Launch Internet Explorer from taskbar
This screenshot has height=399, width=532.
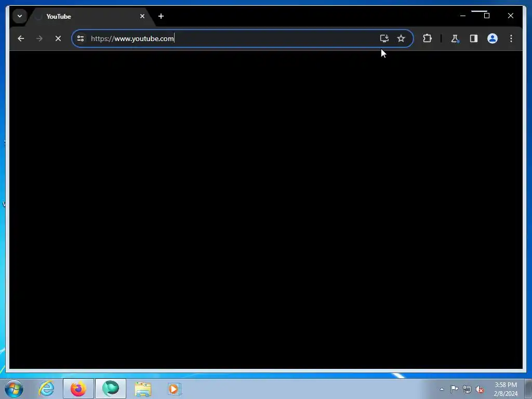(46, 389)
